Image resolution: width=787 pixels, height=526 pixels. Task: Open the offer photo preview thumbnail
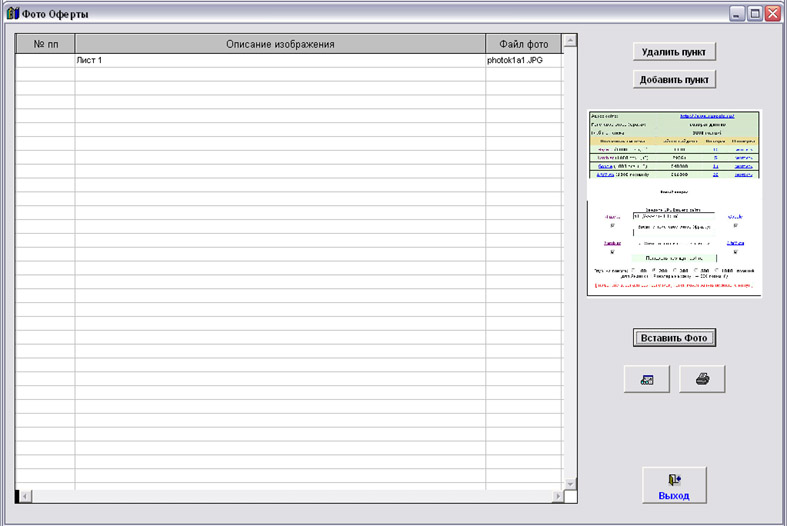pos(674,202)
